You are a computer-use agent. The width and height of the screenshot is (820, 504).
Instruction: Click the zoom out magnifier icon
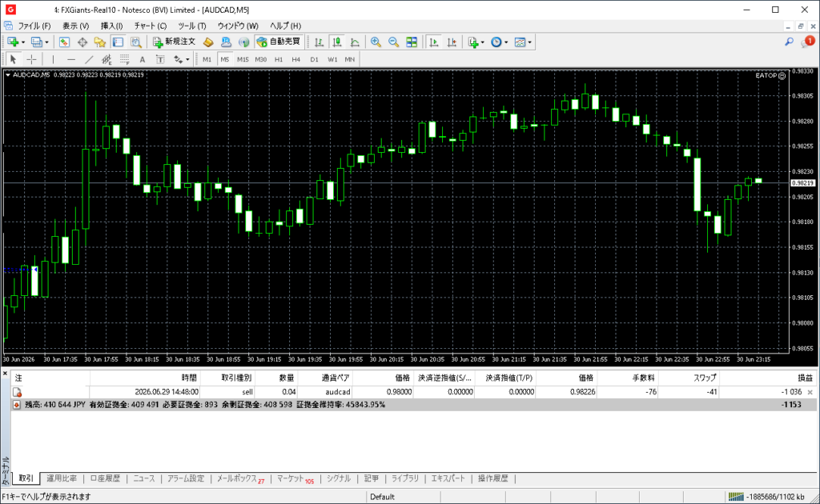click(393, 42)
